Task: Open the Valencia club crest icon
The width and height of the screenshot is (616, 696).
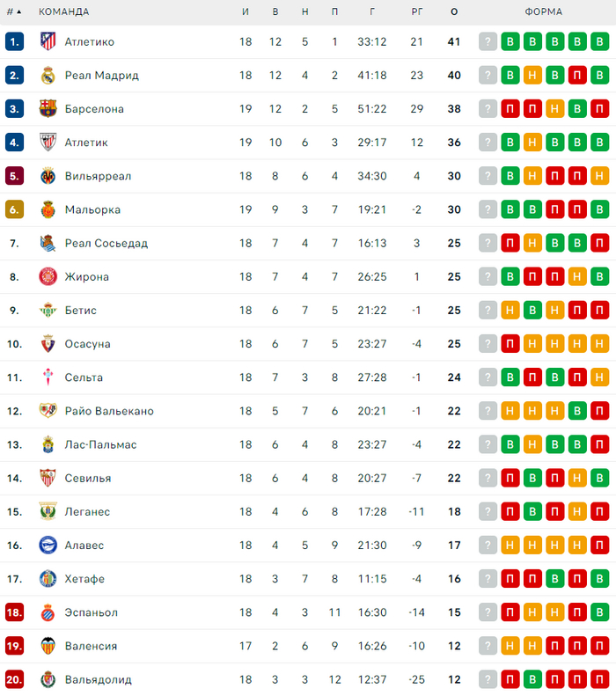Action: [x=48, y=645]
